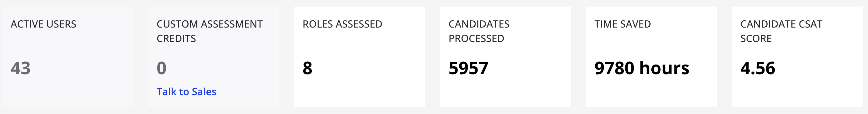
Task: Click the active users value 43
Action: 21,68
